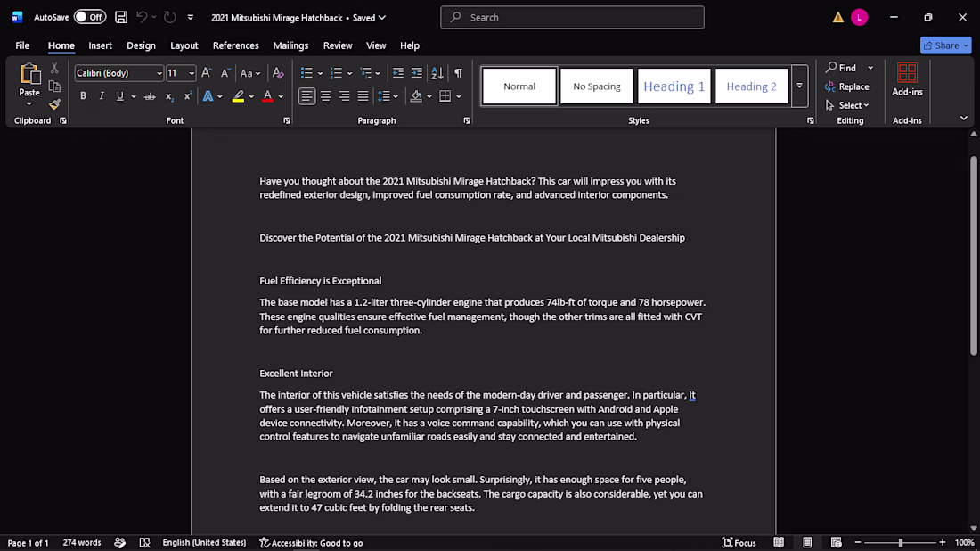The width and height of the screenshot is (980, 551).
Task: Switch to the Design tab
Action: [142, 45]
